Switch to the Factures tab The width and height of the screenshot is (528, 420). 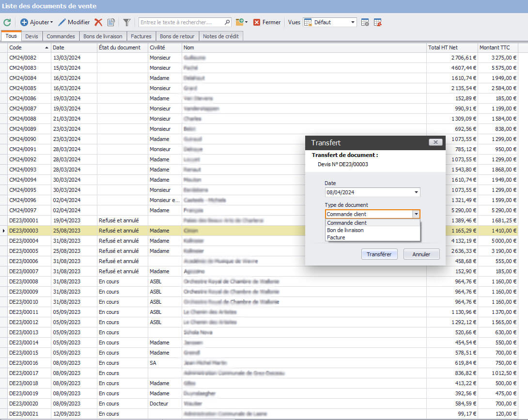coord(141,36)
